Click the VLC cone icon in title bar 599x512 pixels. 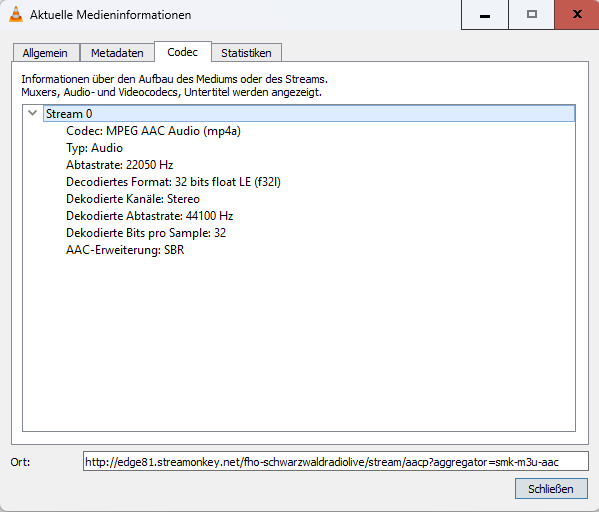tap(16, 15)
